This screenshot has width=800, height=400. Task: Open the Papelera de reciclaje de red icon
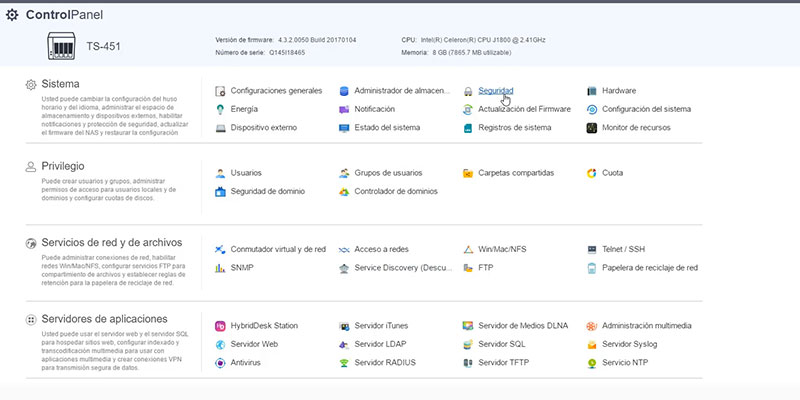click(x=592, y=268)
